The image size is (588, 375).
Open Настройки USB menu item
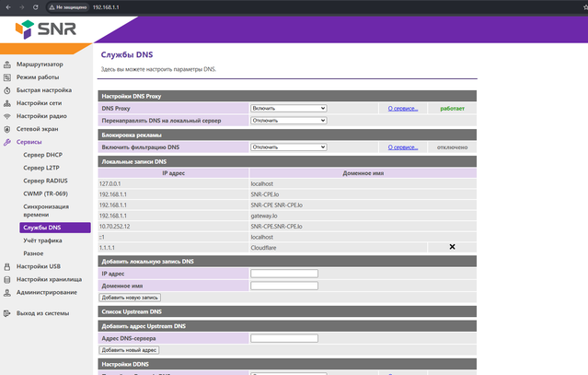tap(39, 266)
